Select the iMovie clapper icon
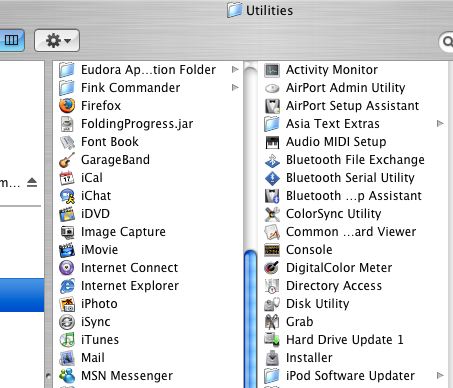 [x=67, y=250]
